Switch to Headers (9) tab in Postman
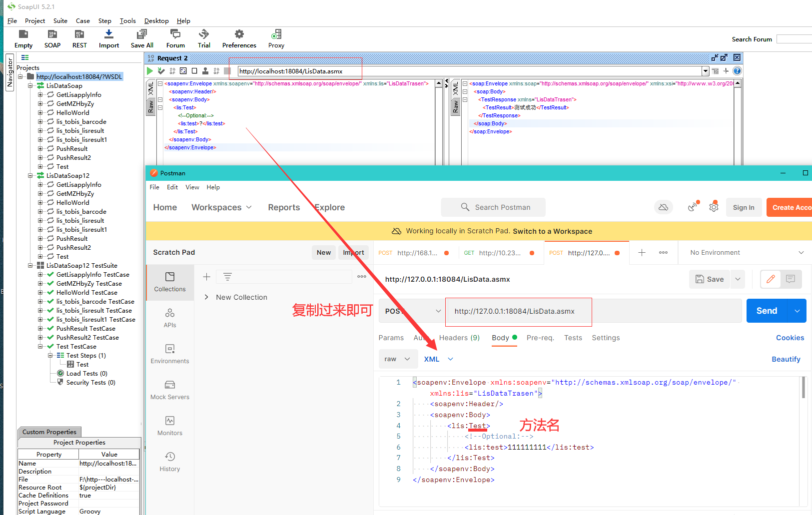Image resolution: width=812 pixels, height=515 pixels. [459, 338]
